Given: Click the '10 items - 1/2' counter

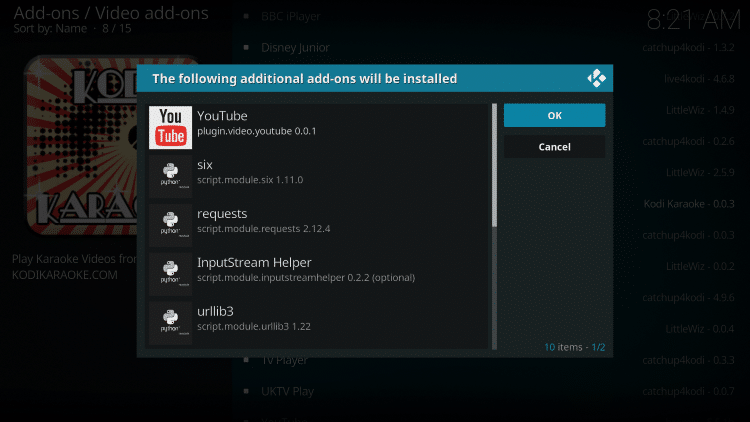Looking at the screenshot, I should point(574,347).
